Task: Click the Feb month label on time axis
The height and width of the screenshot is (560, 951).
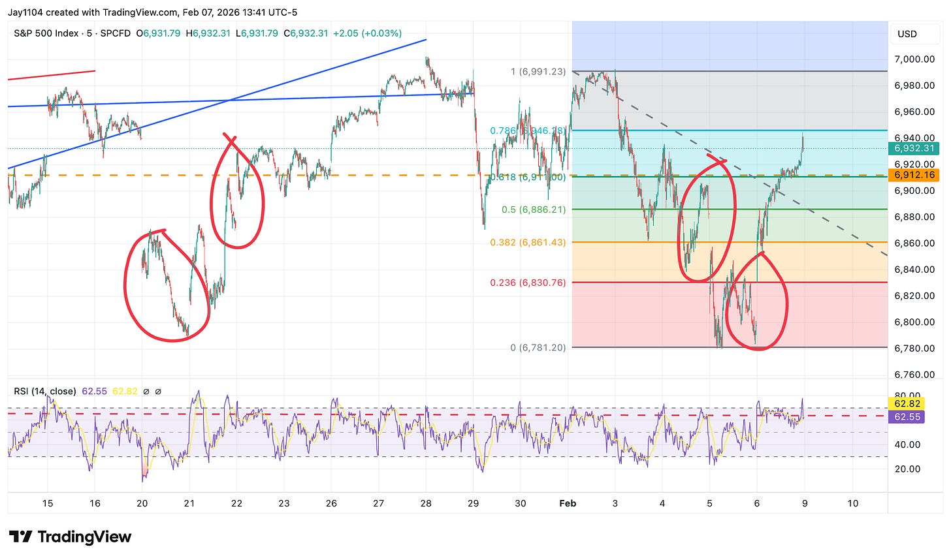Action: (x=568, y=503)
